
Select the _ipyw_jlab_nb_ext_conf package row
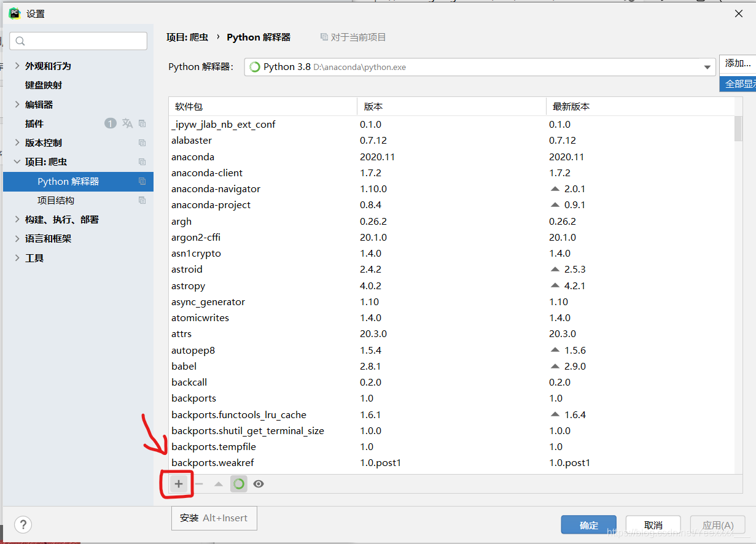click(x=451, y=124)
